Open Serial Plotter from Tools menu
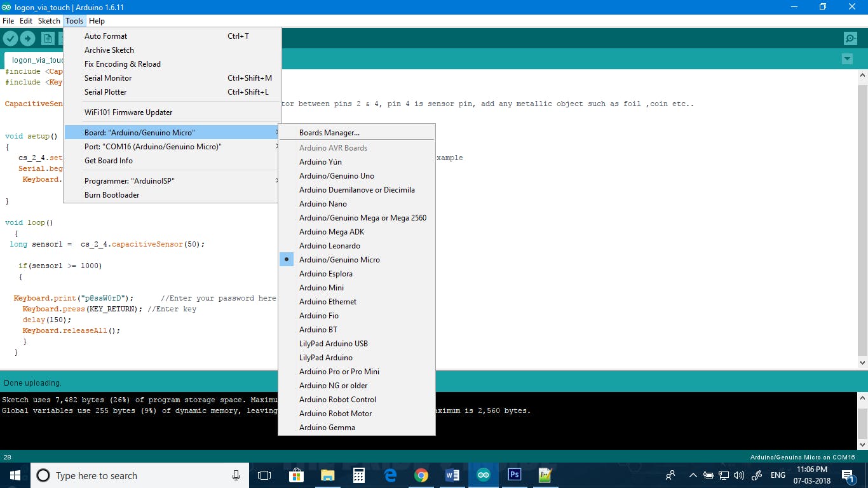The image size is (868, 488). coord(172,92)
